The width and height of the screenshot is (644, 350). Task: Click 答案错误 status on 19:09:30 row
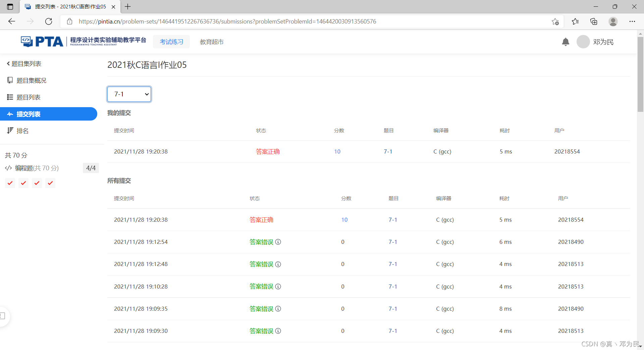261,331
